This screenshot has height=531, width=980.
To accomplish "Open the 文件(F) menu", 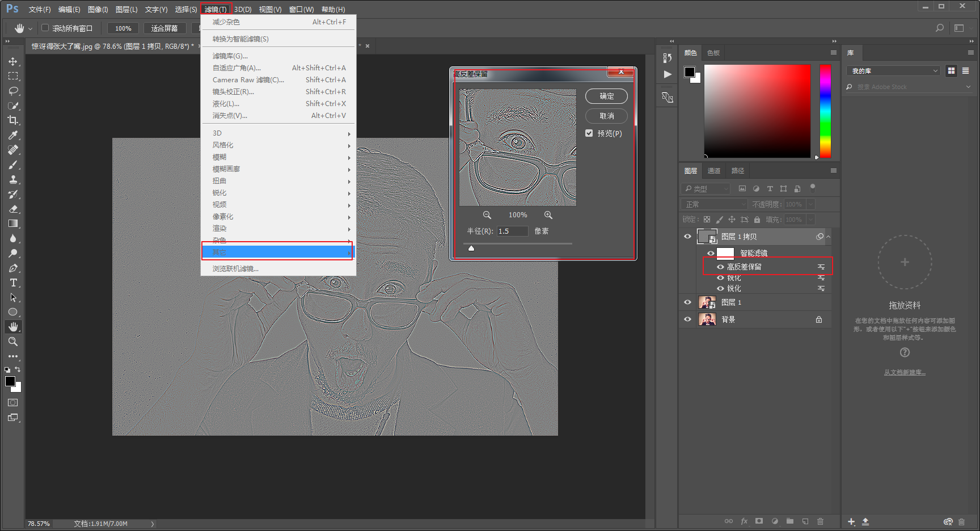I will tap(40, 10).
